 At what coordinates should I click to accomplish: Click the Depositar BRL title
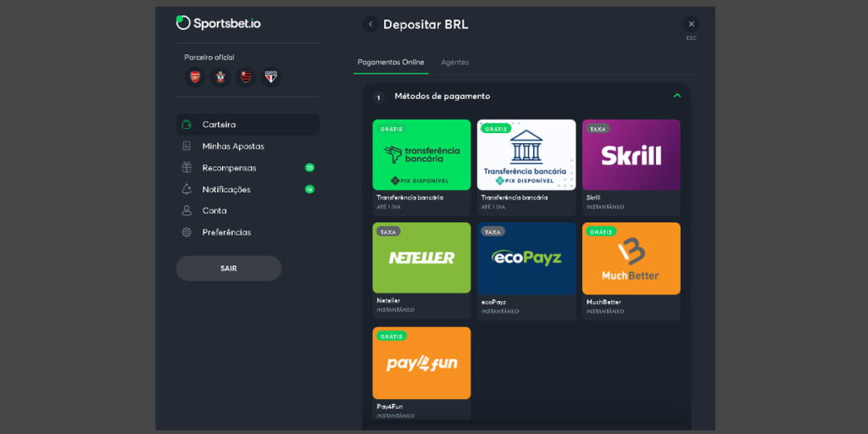[x=426, y=25]
